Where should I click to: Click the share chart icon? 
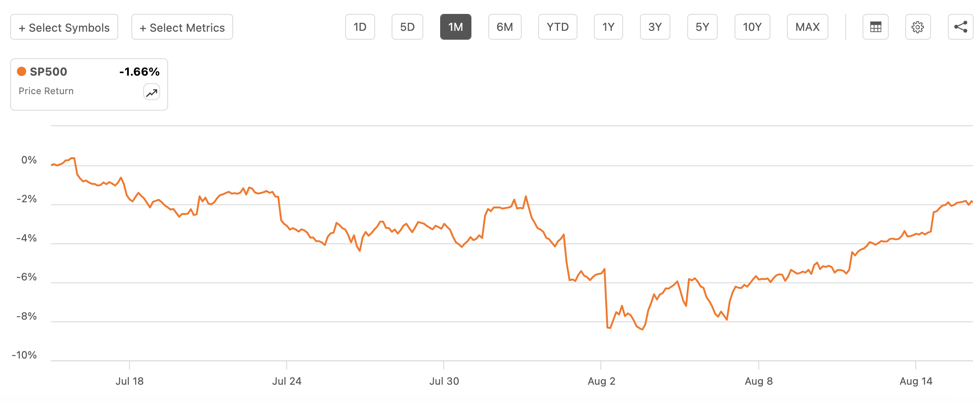[960, 27]
